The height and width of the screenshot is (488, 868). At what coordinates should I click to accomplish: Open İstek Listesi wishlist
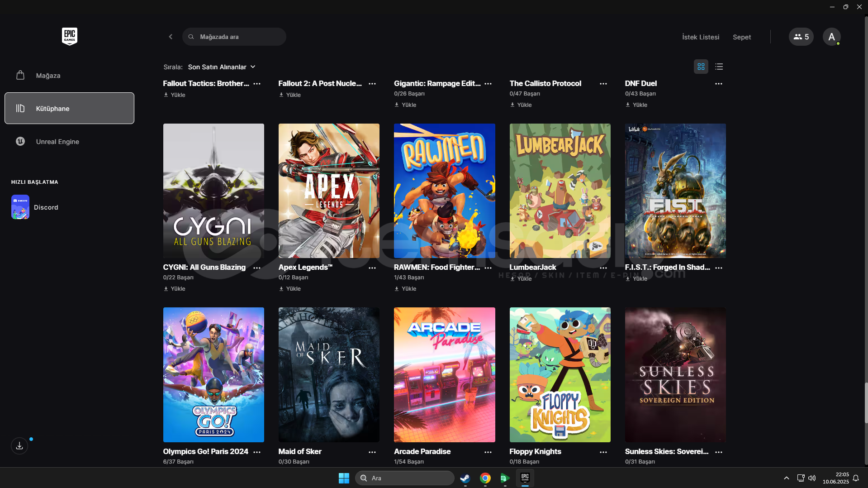[701, 37]
